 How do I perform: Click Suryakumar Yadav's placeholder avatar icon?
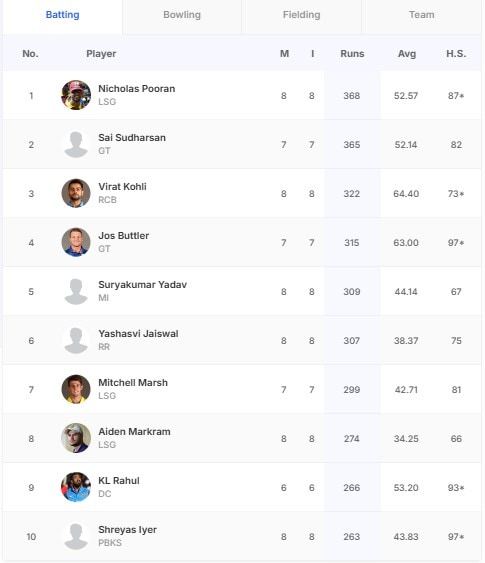click(76, 291)
